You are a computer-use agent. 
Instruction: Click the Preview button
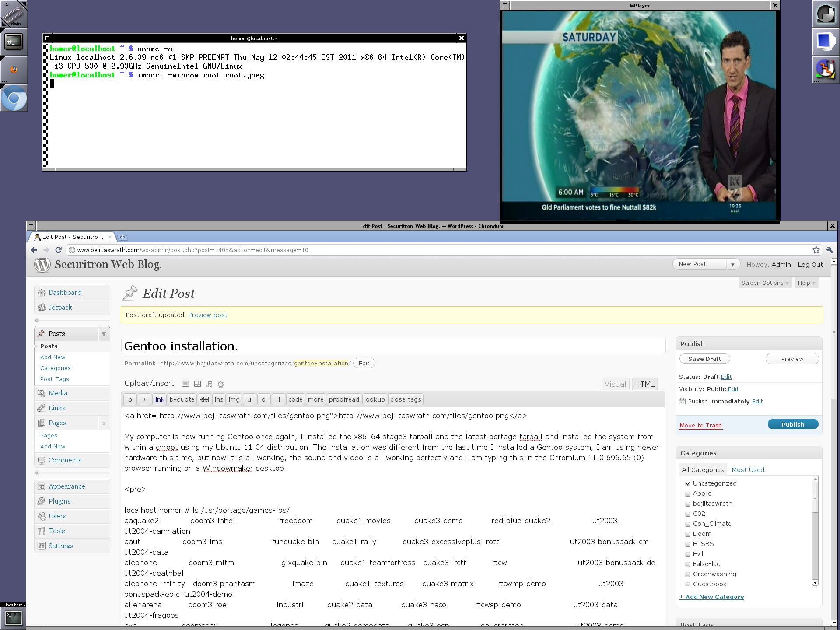792,359
